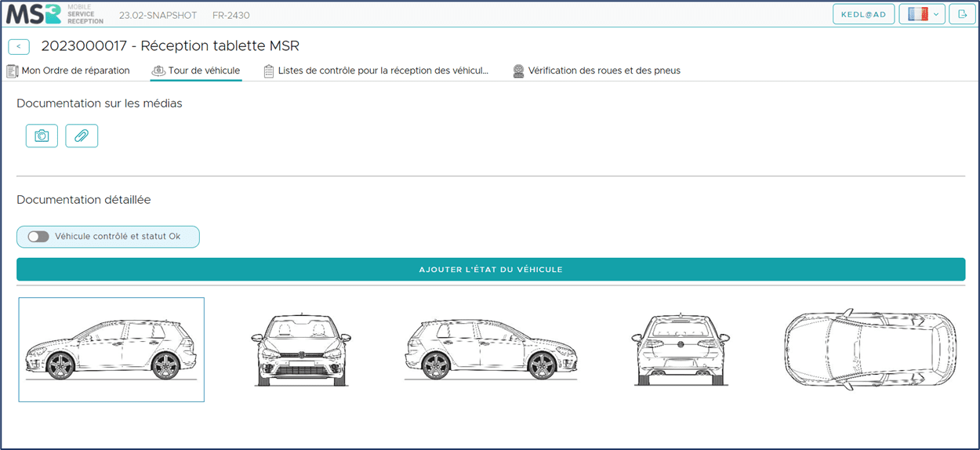Select the rear car view thumbnail
Viewport: 980px width, 450px height.
pos(681,350)
